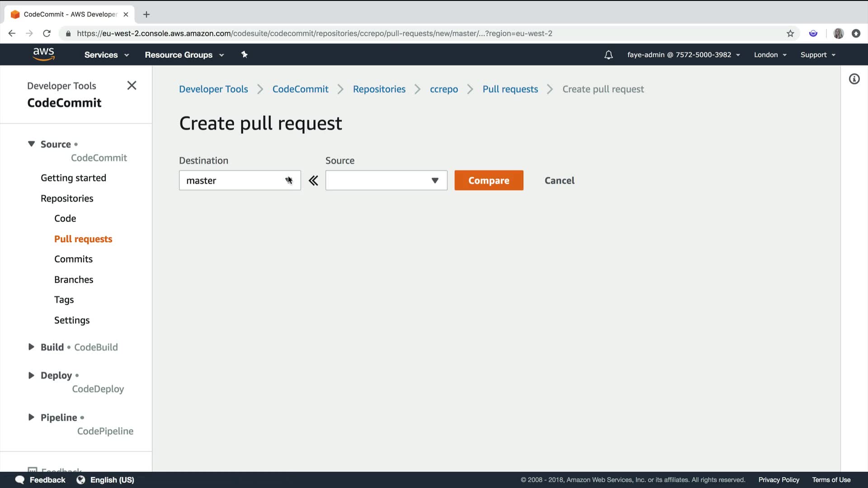
Task: Bookmark this page with star icon
Action: point(790,33)
